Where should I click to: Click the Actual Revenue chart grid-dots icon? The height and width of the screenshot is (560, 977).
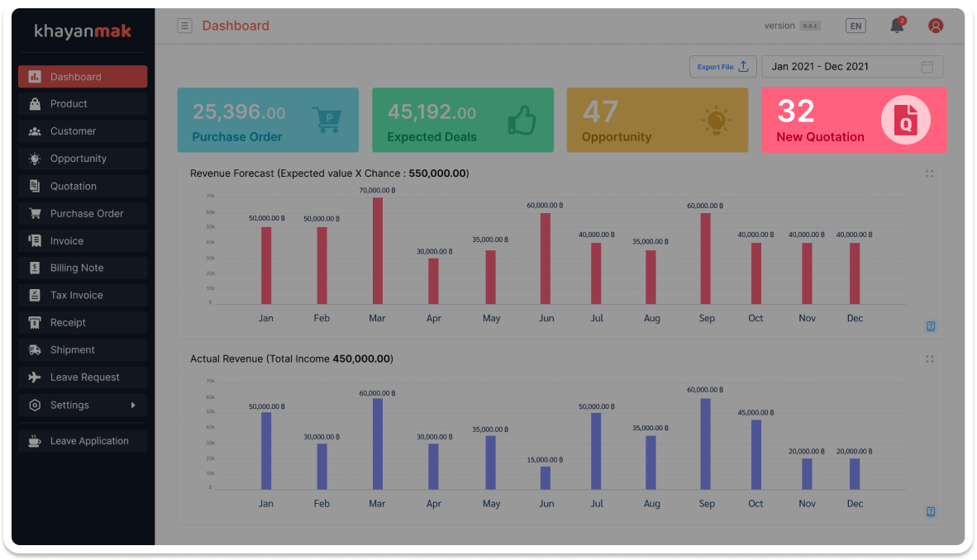pyautogui.click(x=930, y=359)
